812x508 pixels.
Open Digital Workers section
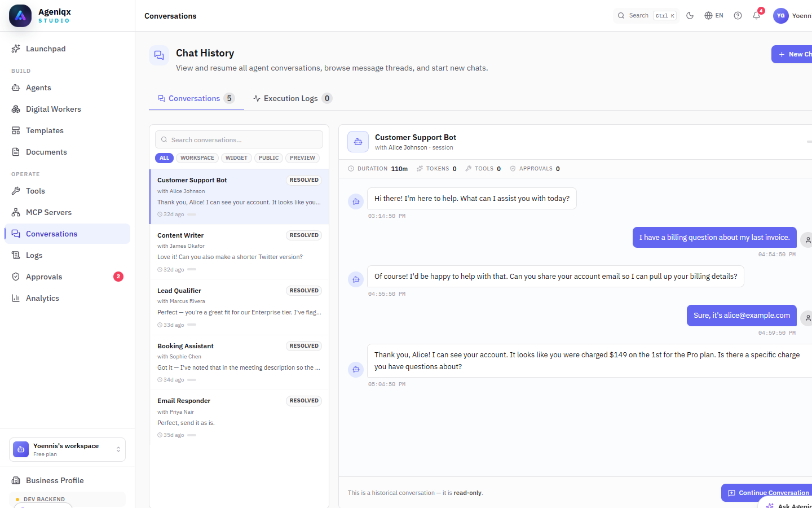pyautogui.click(x=67, y=109)
